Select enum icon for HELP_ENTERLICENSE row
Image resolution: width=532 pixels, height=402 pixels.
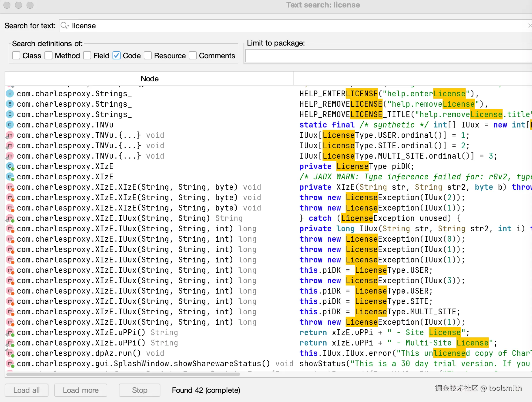pos(10,93)
